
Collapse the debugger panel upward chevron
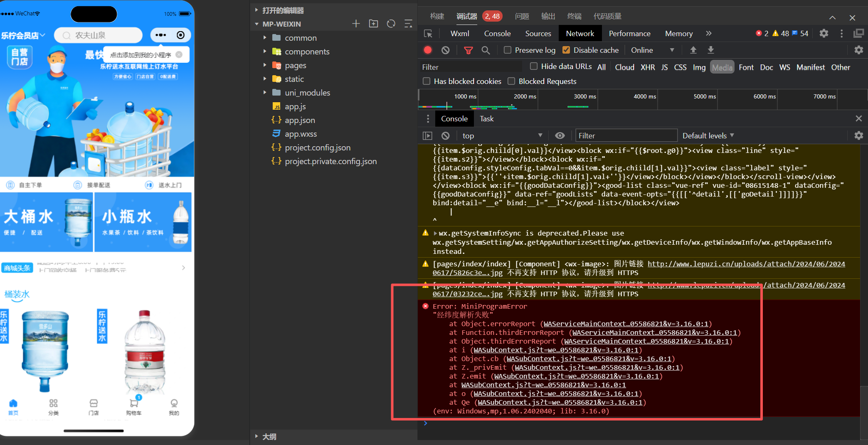click(832, 17)
